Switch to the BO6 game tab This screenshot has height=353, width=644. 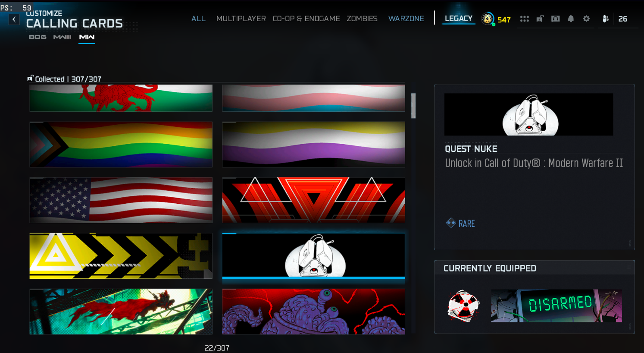38,37
